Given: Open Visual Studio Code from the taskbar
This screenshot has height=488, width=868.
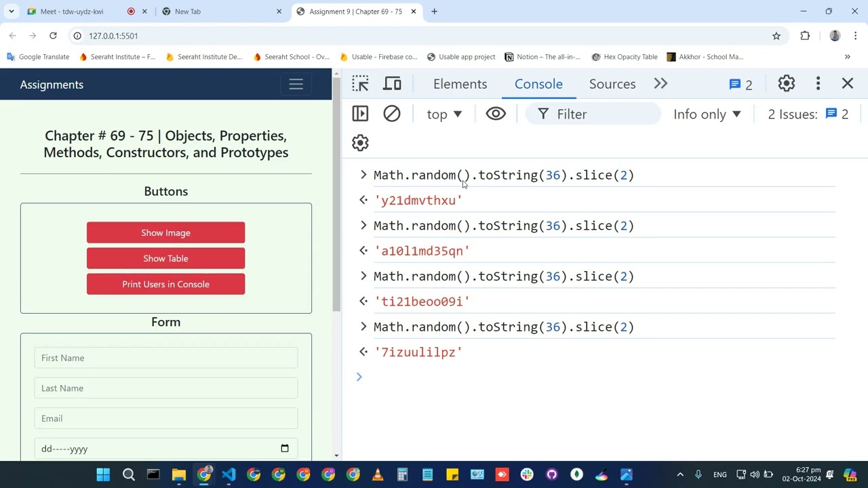Looking at the screenshot, I should [229, 474].
